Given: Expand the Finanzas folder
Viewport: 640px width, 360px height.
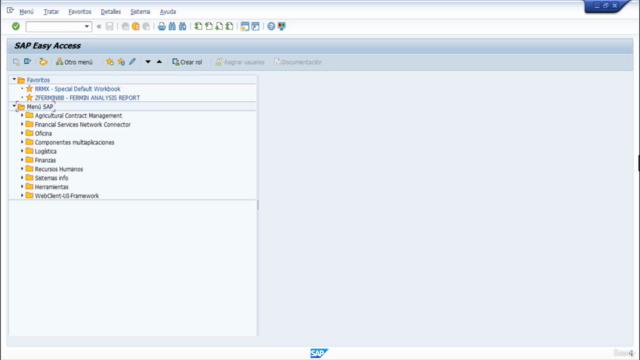Looking at the screenshot, I should [22, 160].
